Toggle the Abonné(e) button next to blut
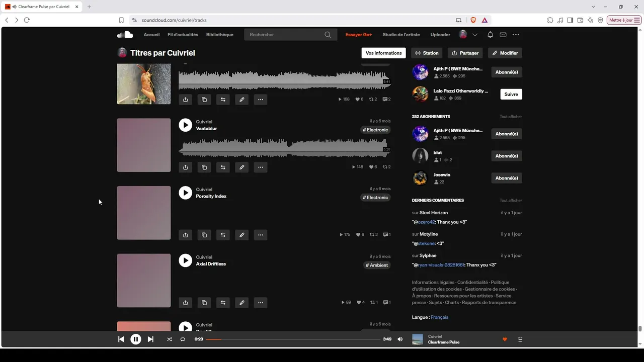644x362 pixels. click(507, 156)
